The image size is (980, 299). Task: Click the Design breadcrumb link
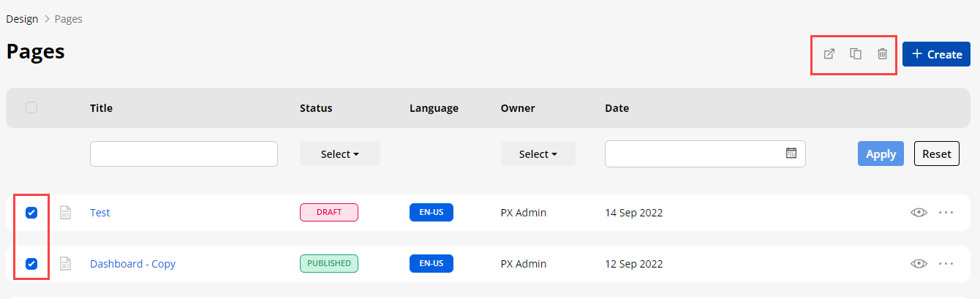[x=22, y=19]
